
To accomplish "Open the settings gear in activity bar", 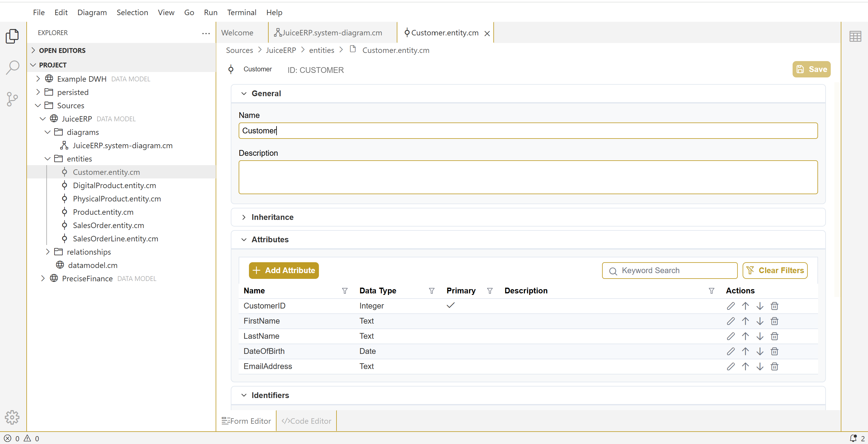I will [12, 417].
